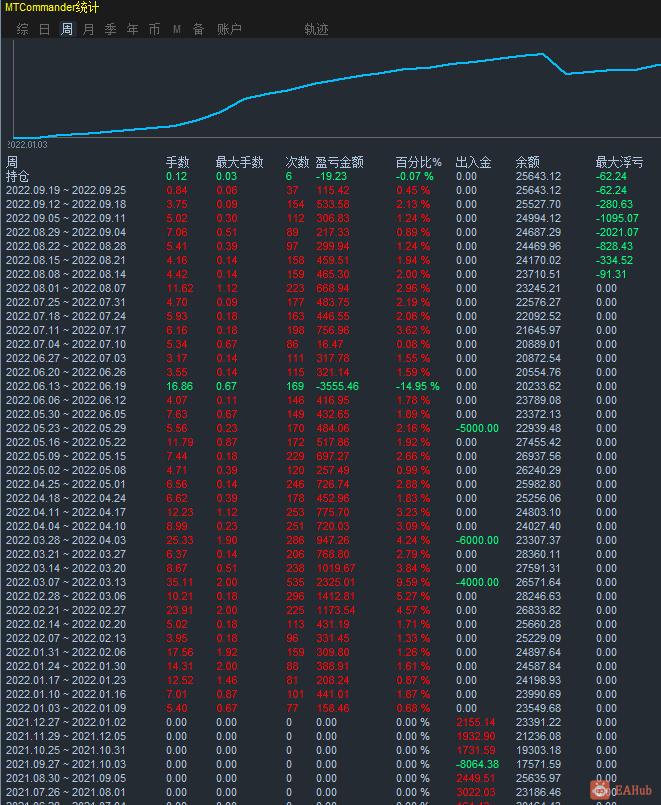Click the 3022.03 deposit cell

click(x=476, y=792)
